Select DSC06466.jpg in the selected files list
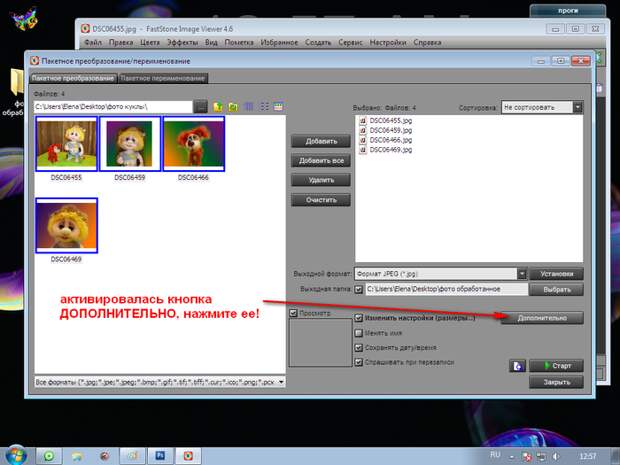Viewport: 620px width, 465px height. 390,140
